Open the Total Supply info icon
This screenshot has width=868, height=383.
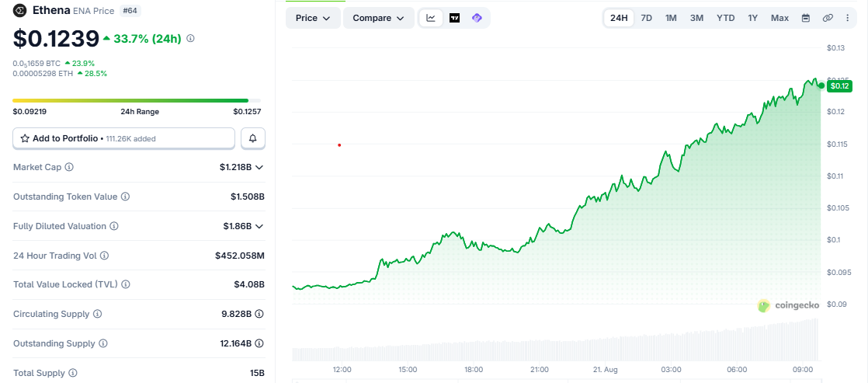click(73, 373)
